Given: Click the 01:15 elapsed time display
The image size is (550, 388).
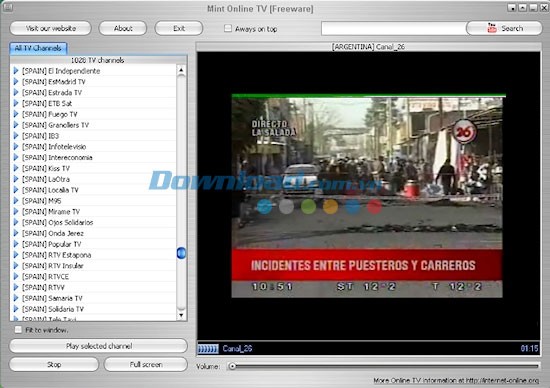Looking at the screenshot, I should [x=529, y=349].
